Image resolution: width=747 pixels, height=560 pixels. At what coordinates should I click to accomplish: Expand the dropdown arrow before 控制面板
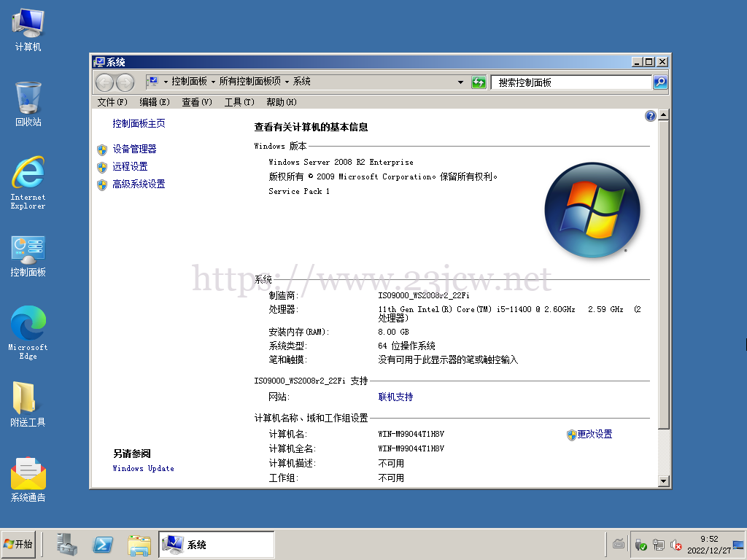point(166,82)
